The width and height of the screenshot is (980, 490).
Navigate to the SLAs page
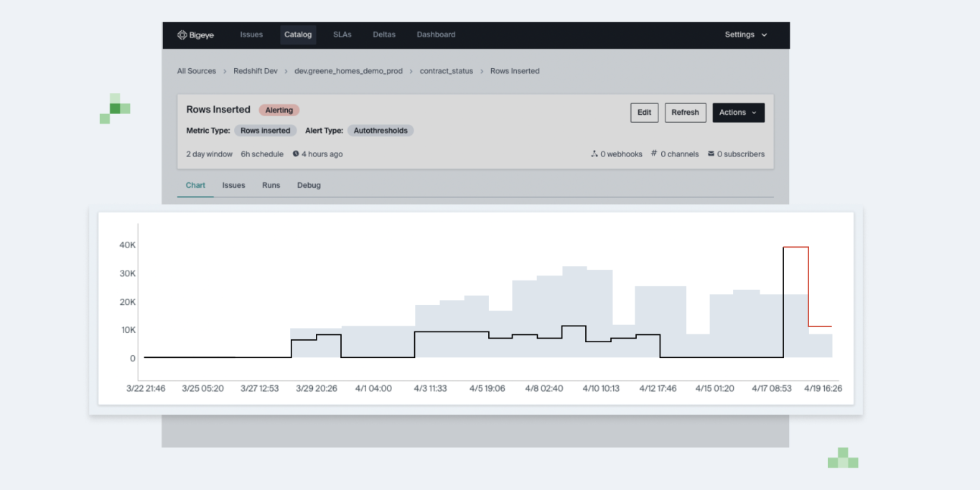click(342, 34)
